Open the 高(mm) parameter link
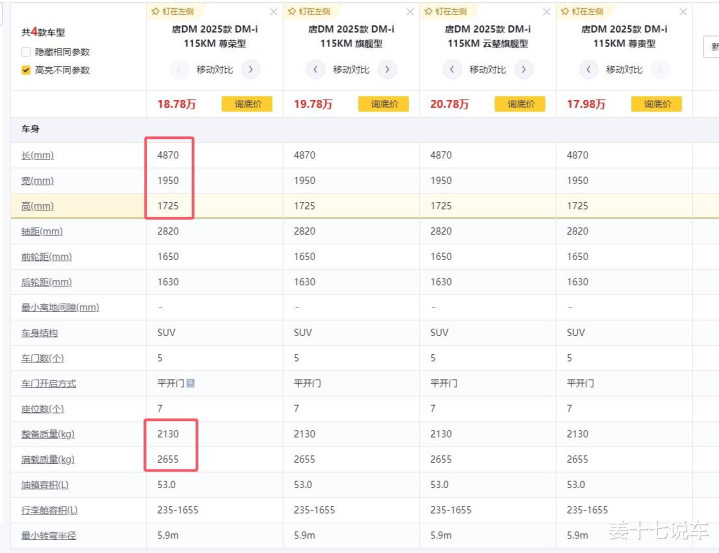Screen dimensions: 719x553 [x=38, y=206]
